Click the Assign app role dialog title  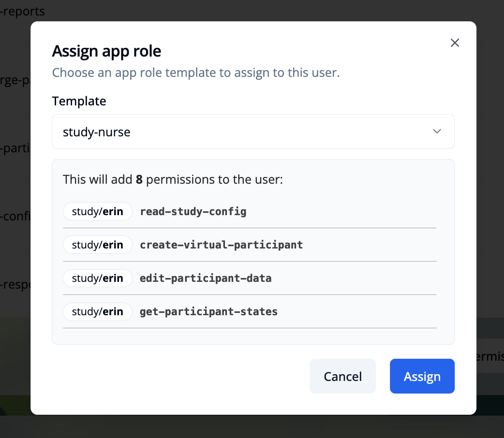coord(106,51)
